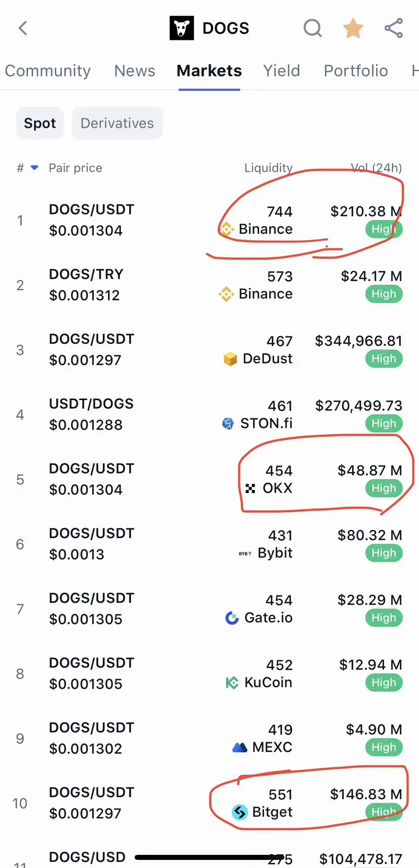Toggle the rank sort arrow
419x868 pixels.
34,167
